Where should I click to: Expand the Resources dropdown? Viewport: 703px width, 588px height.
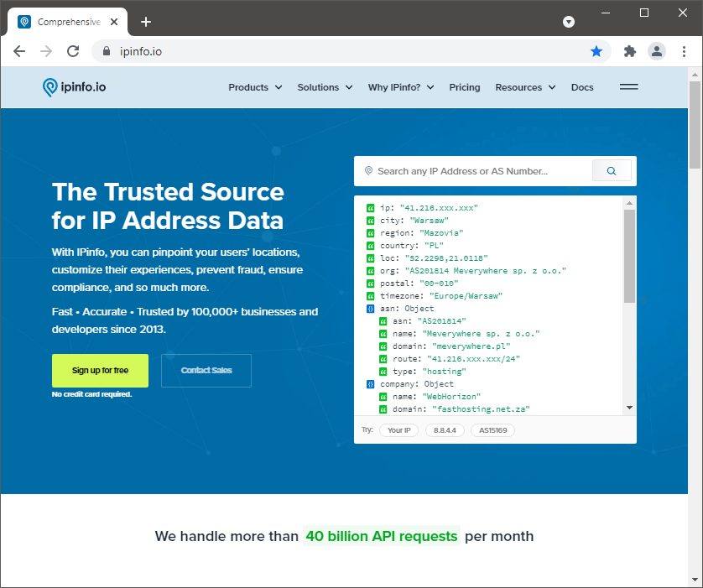pyautogui.click(x=525, y=87)
